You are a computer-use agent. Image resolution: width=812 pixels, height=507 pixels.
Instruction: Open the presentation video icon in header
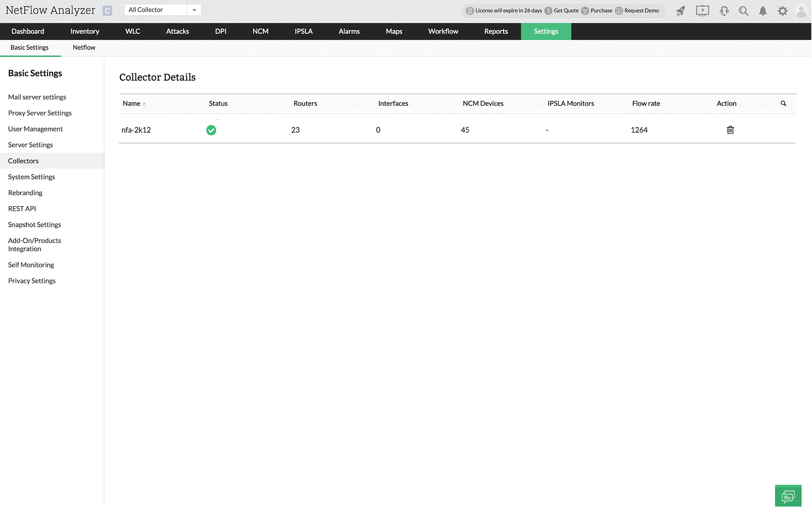click(x=702, y=11)
